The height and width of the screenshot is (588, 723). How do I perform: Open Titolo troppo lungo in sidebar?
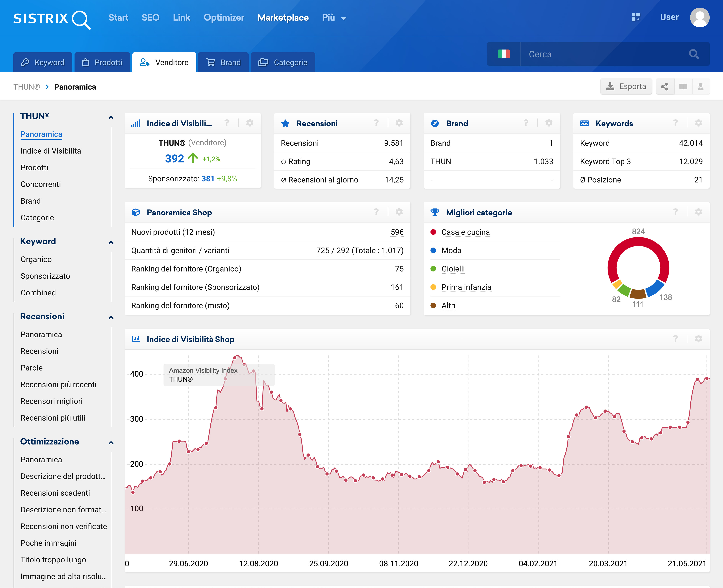point(53,560)
